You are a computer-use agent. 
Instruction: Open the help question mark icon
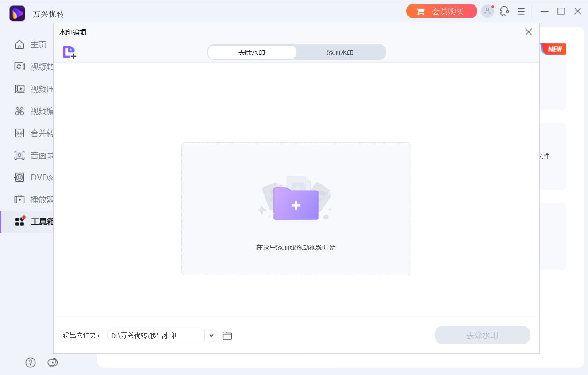click(x=31, y=363)
